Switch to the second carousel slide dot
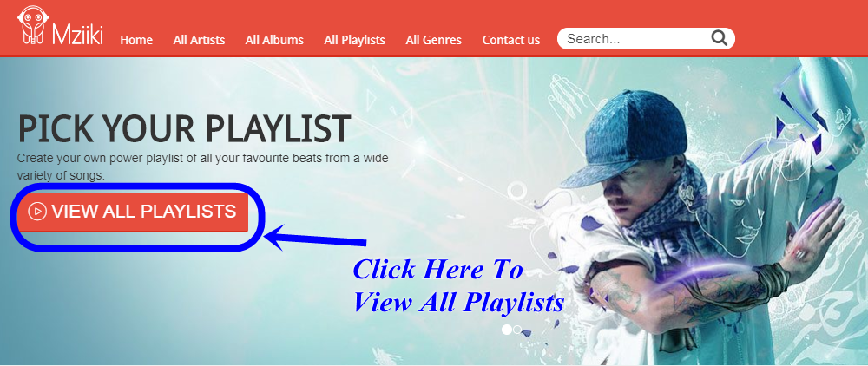Image resolution: width=868 pixels, height=366 pixels. pos(517,330)
